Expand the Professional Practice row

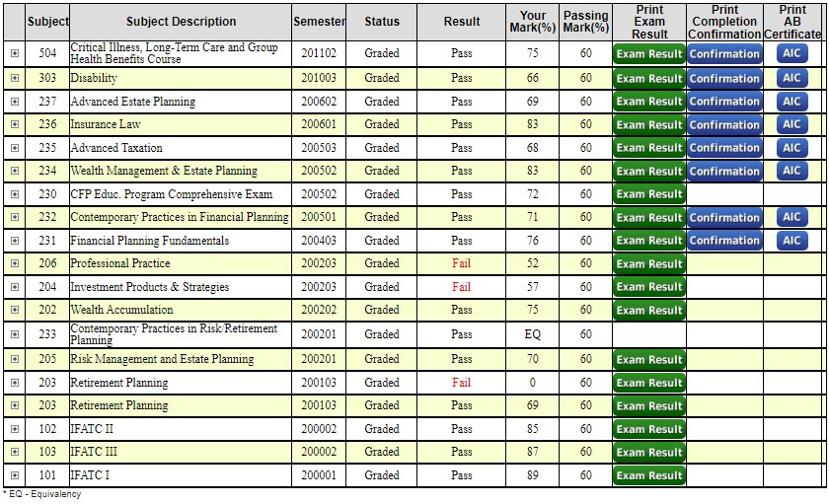[x=15, y=264]
